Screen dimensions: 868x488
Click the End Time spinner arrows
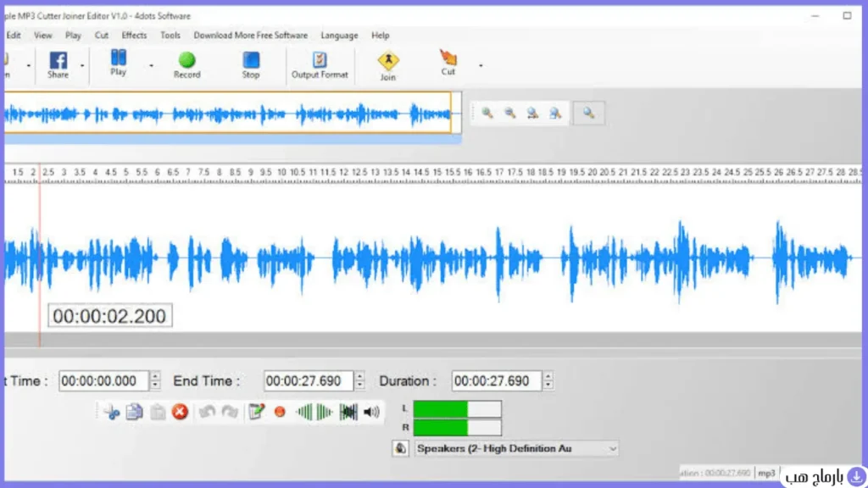click(359, 380)
